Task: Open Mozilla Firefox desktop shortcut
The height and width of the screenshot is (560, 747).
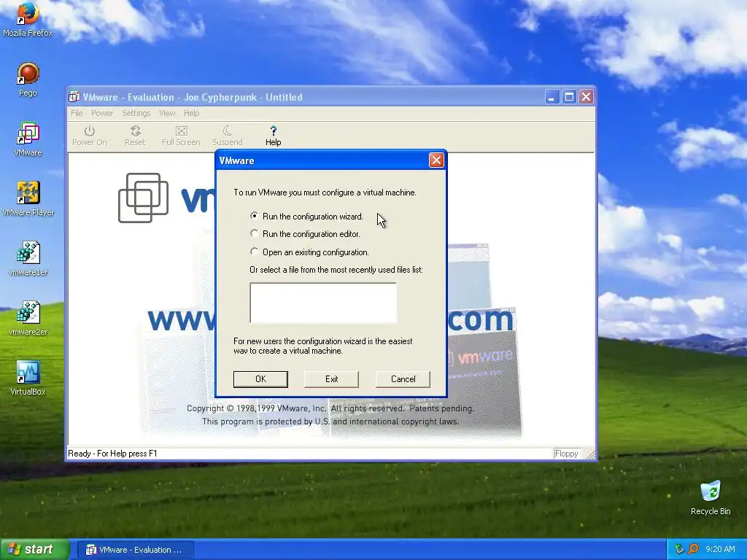Action: point(28,20)
